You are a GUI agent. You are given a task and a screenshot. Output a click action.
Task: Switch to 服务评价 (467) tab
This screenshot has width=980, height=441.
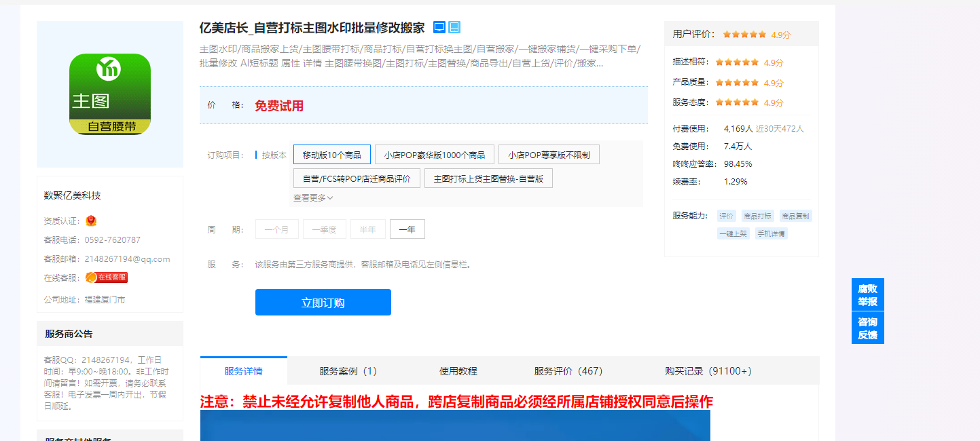568,371
